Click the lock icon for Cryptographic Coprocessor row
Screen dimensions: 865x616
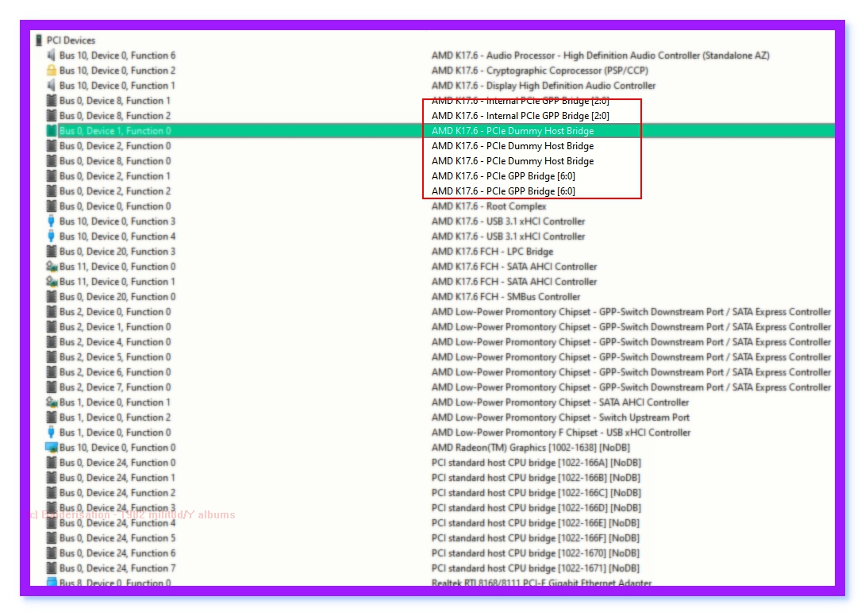click(x=52, y=71)
